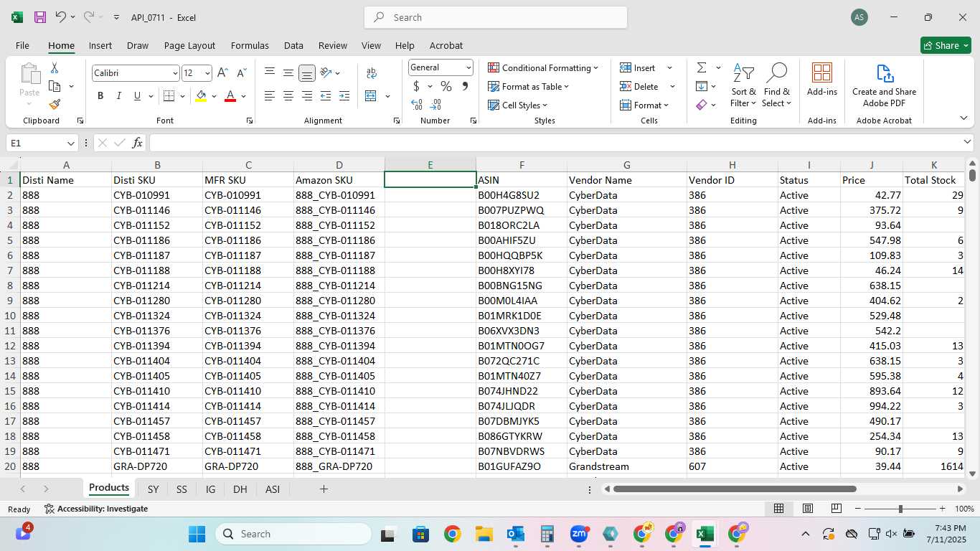Select the Format Painter brush
Screen dimensions: 980x551
pos(55,104)
